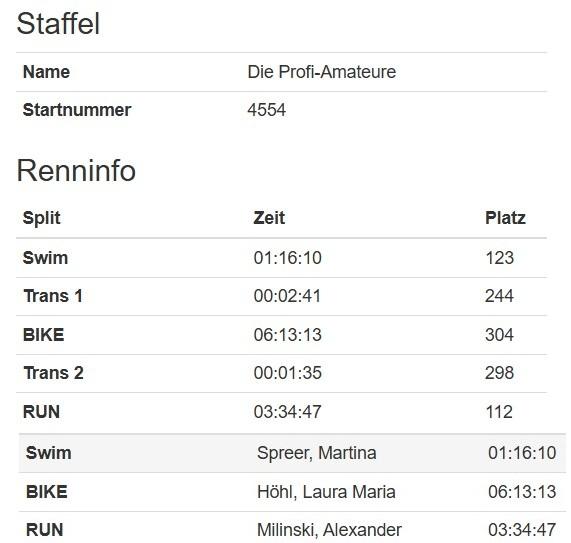Screen dimensions: 571x543
Task: Click the Startnummer value 4554
Action: click(267, 110)
